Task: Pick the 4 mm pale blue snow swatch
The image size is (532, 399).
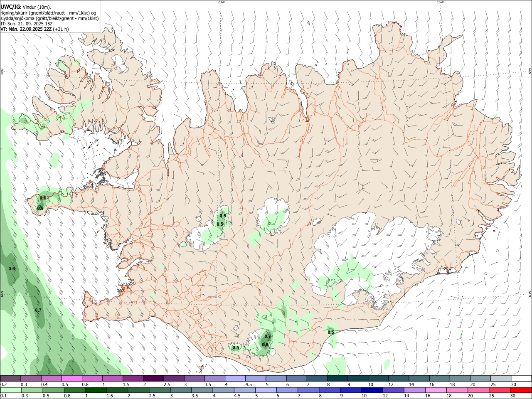Action: point(235,378)
